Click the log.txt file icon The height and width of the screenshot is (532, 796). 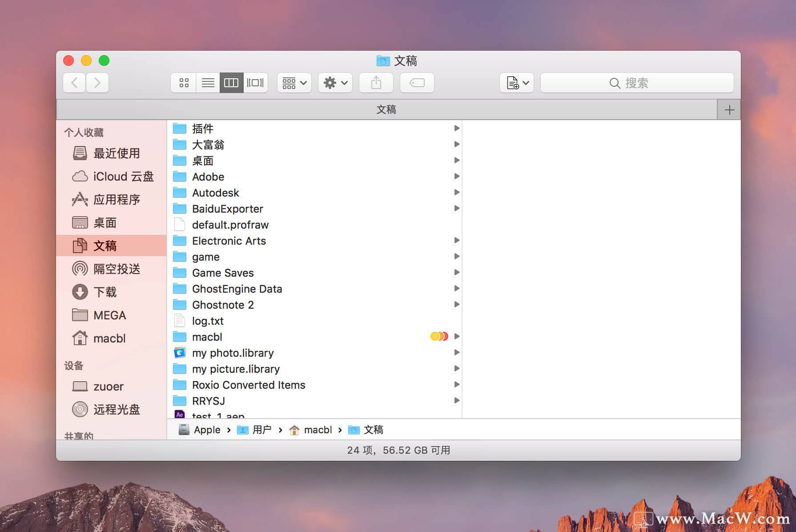pyautogui.click(x=180, y=321)
